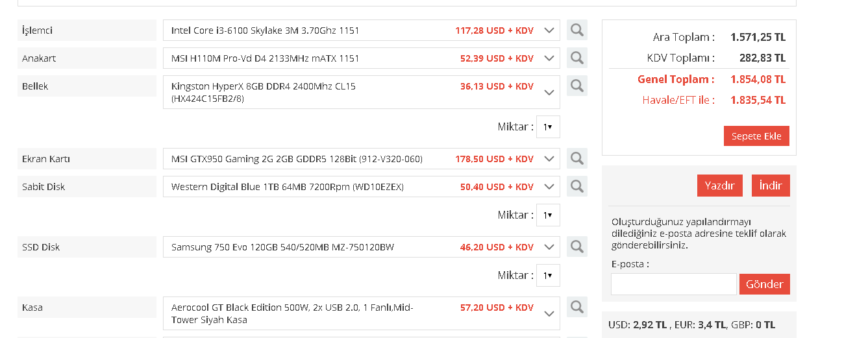The width and height of the screenshot is (868, 338).
Task: Open Miktar selector under SSD Disk
Action: 548,276
